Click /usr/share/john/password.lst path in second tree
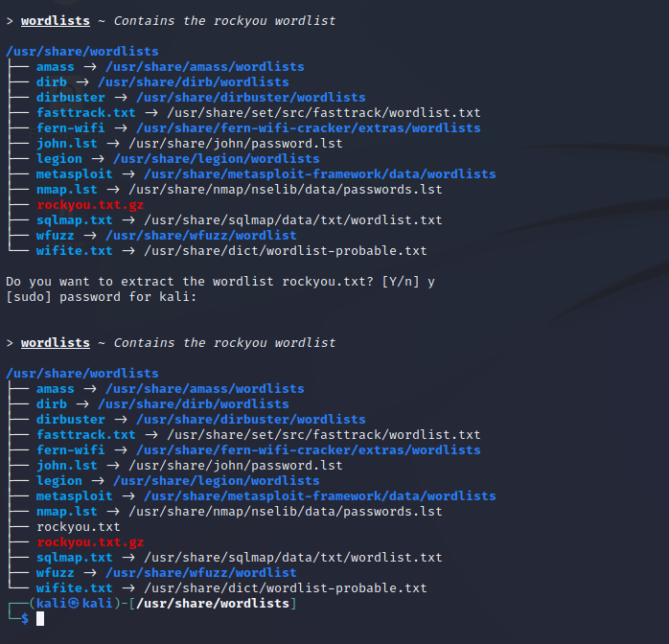Image resolution: width=669 pixels, height=644 pixels. [236, 466]
